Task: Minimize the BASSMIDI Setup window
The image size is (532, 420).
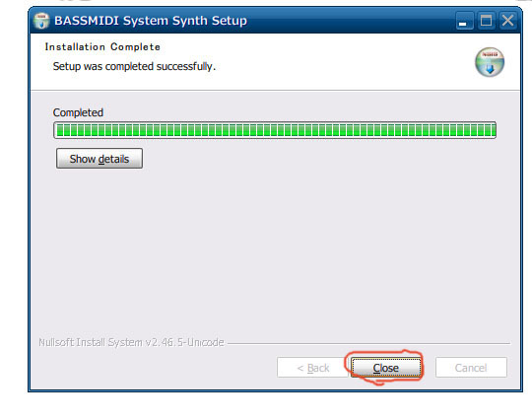Action: 464,21
